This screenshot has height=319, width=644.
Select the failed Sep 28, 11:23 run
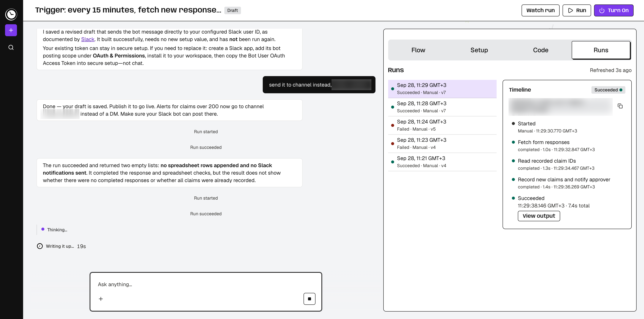[x=442, y=144]
